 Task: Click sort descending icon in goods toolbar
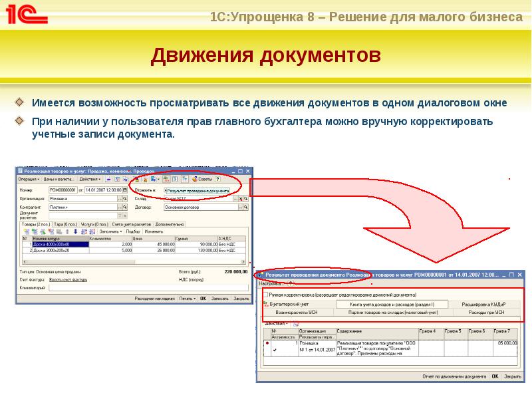click(x=92, y=231)
